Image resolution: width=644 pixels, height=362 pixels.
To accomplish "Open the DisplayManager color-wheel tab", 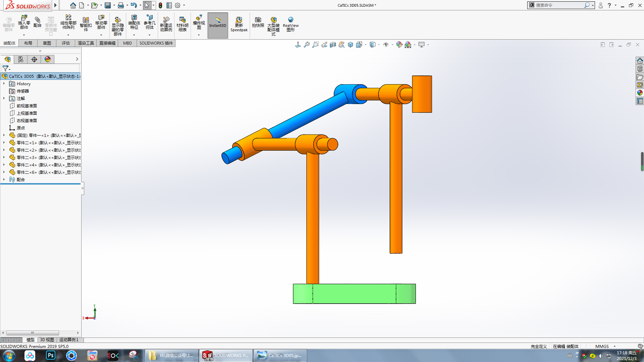I will 48,59.
